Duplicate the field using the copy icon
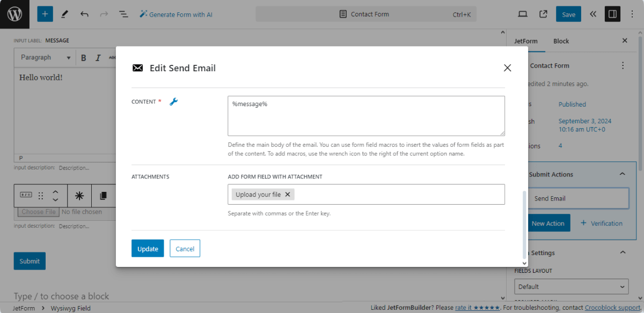 coord(104,196)
